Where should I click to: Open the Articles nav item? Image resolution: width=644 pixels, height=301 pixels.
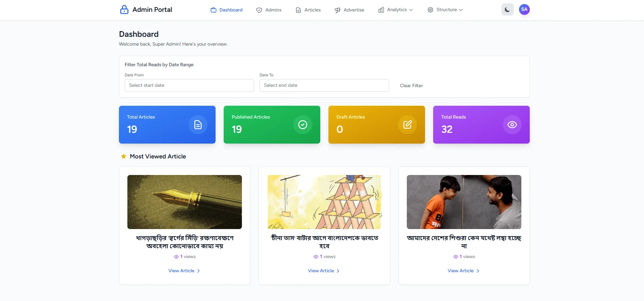pyautogui.click(x=308, y=10)
